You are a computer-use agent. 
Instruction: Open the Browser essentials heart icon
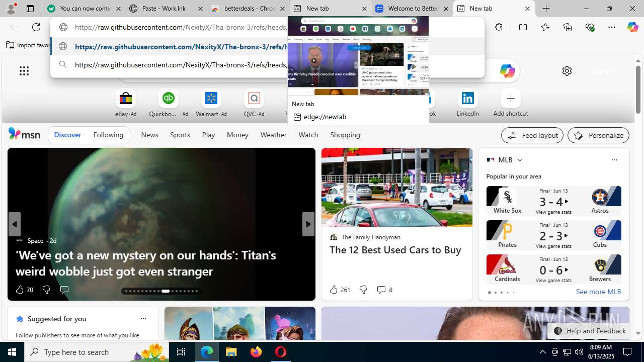(x=590, y=27)
